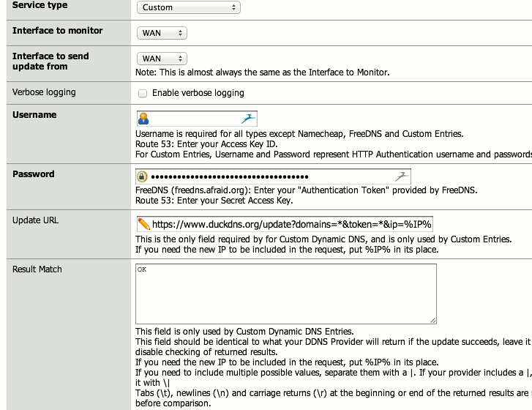Click the Username row label
The width and height of the screenshot is (532, 410).
[34, 115]
